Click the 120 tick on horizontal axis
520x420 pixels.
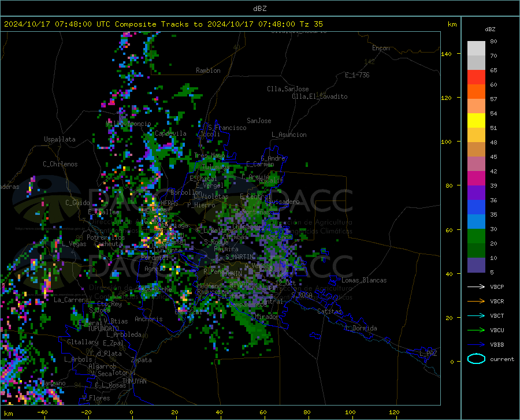click(394, 412)
